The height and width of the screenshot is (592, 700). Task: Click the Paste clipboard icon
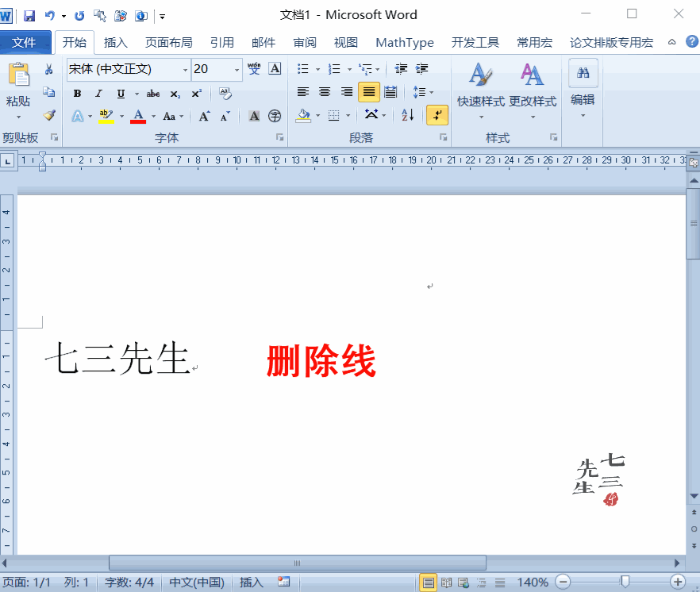18,74
